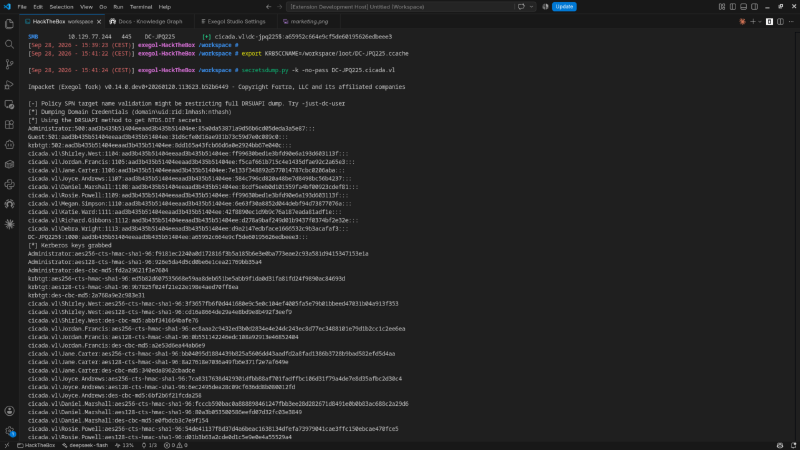800x450 pixels.
Task: Click the plus icon in editor toolbar
Action: point(753,21)
